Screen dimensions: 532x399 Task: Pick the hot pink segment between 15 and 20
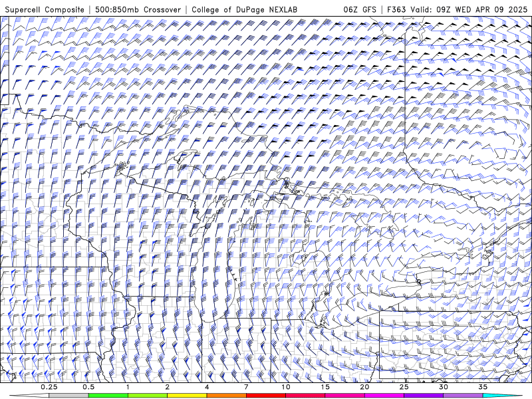pos(344,396)
